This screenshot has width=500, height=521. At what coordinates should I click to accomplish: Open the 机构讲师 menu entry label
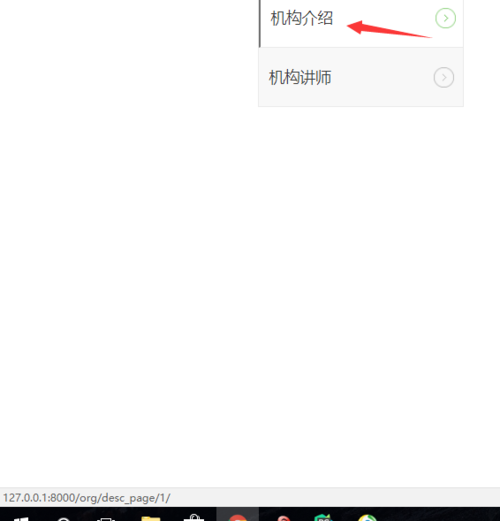(x=300, y=77)
